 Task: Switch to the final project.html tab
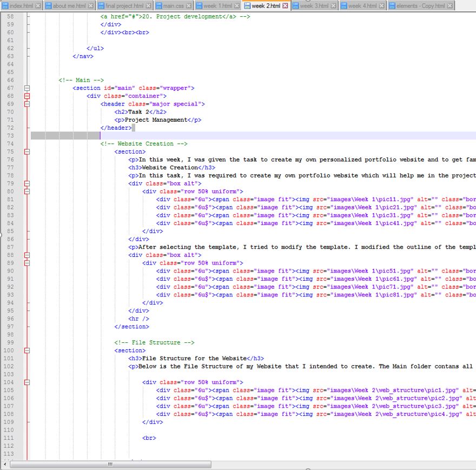[124, 6]
